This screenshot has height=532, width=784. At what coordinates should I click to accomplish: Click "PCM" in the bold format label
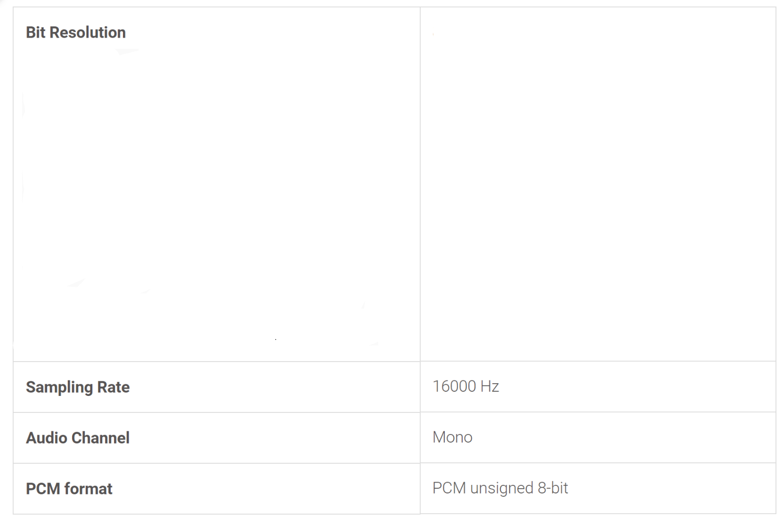(43, 489)
